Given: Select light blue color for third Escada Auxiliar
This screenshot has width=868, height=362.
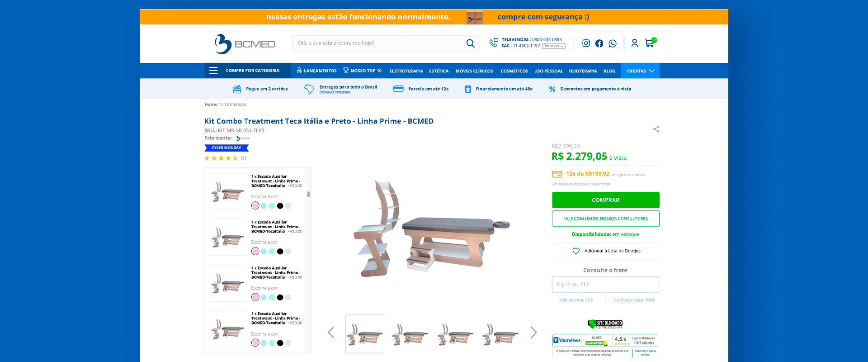Looking at the screenshot, I should pos(264,297).
